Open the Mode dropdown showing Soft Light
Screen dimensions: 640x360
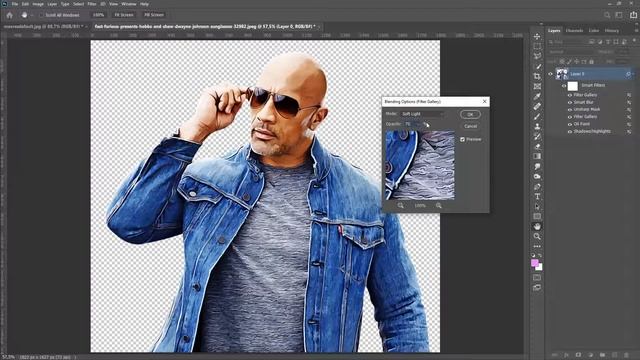[422, 114]
